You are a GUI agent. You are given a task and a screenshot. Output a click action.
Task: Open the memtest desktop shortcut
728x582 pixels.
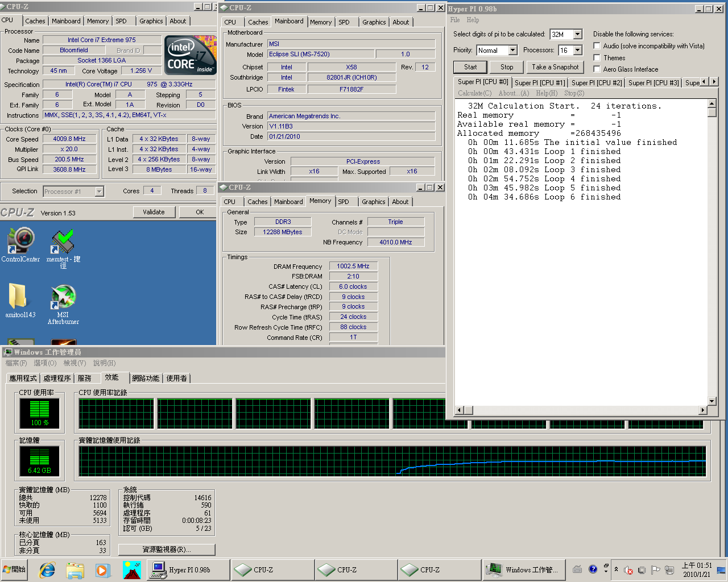[63, 248]
